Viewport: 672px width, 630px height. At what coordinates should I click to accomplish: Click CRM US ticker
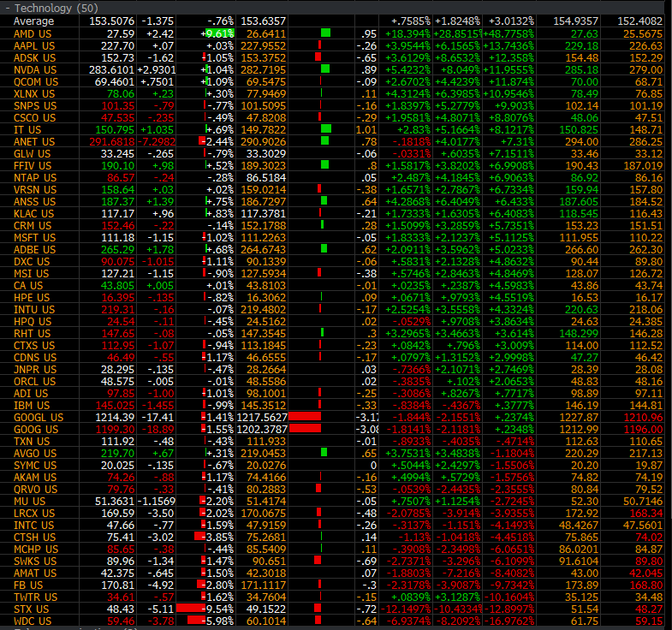pos(33,226)
